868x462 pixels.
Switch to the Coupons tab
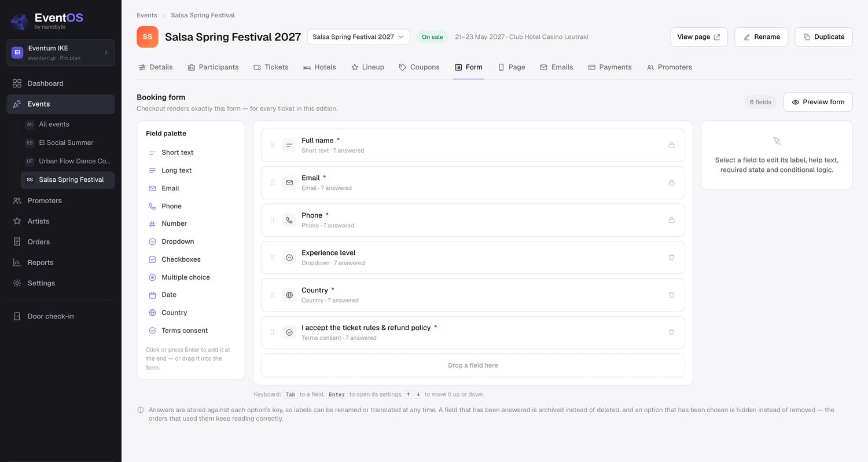click(419, 67)
